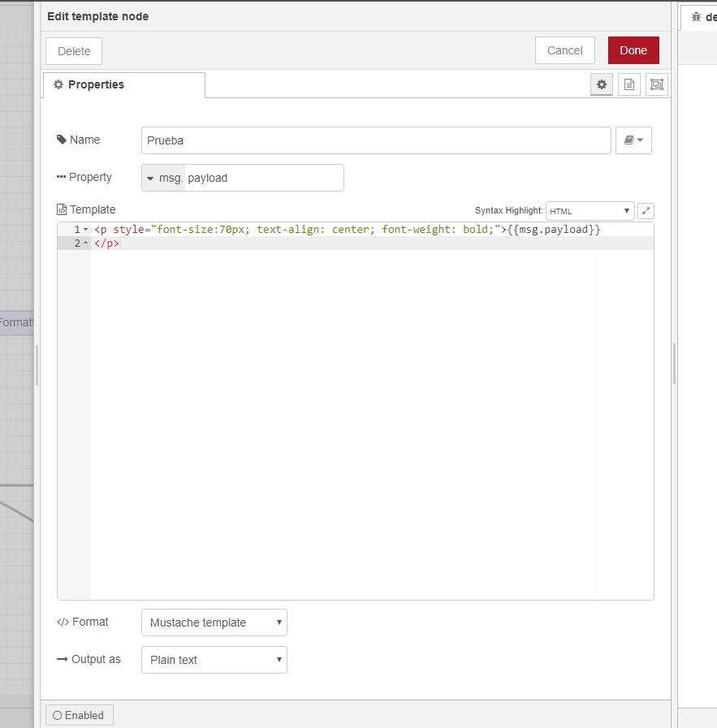Open the debug sidebar tab

click(699, 17)
